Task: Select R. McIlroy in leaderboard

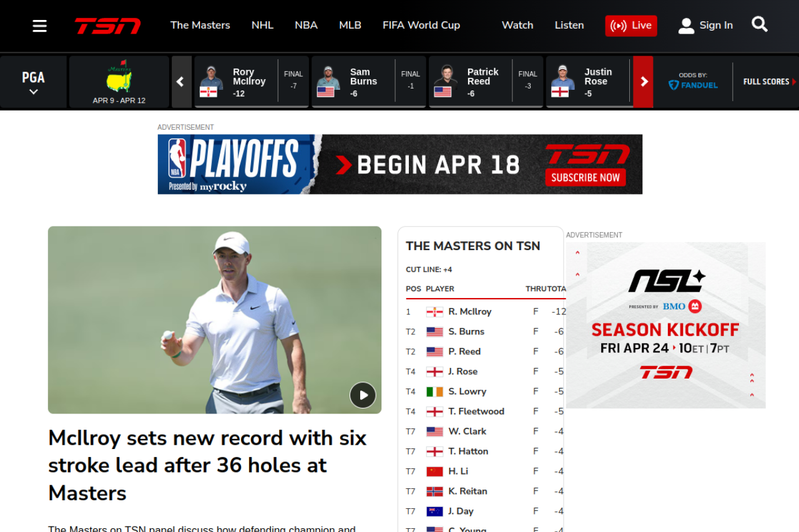Action: (x=469, y=312)
